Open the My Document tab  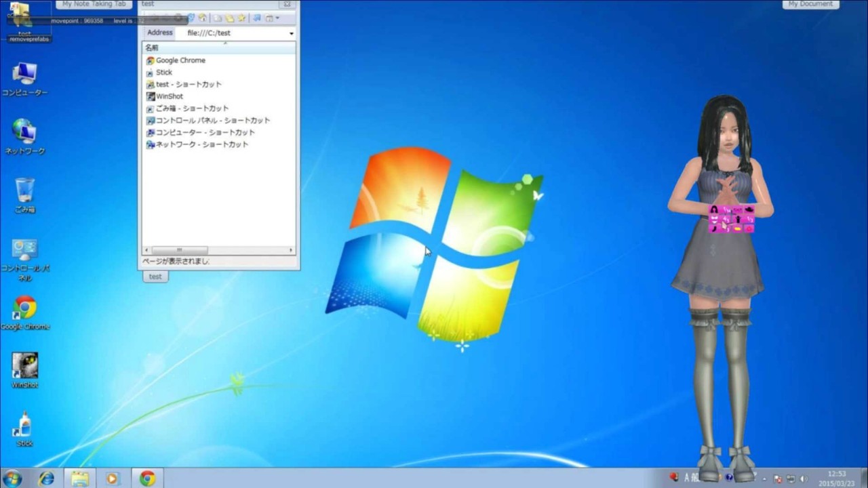810,4
